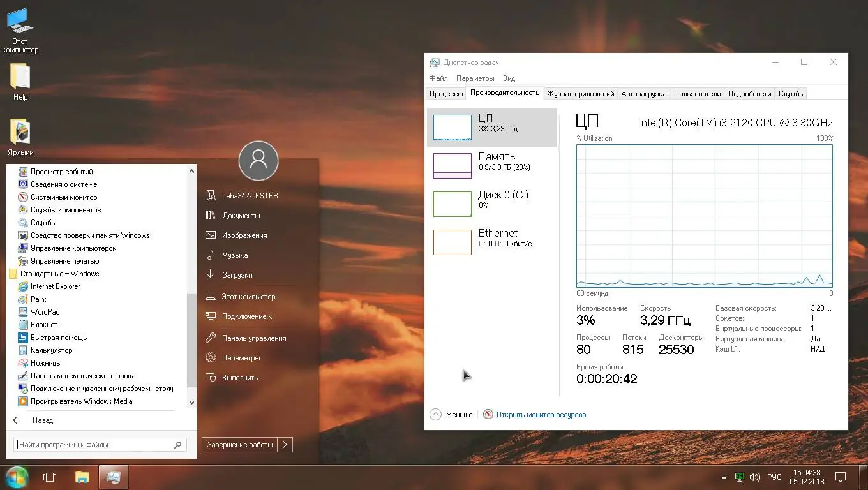The image size is (868, 490).
Task: Open clock showing 15:04:38
Action: pyautogui.click(x=808, y=477)
